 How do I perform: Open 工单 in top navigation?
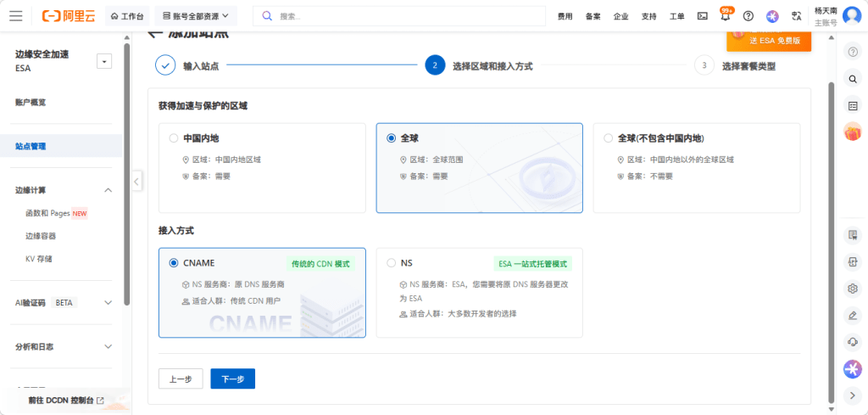pos(676,16)
